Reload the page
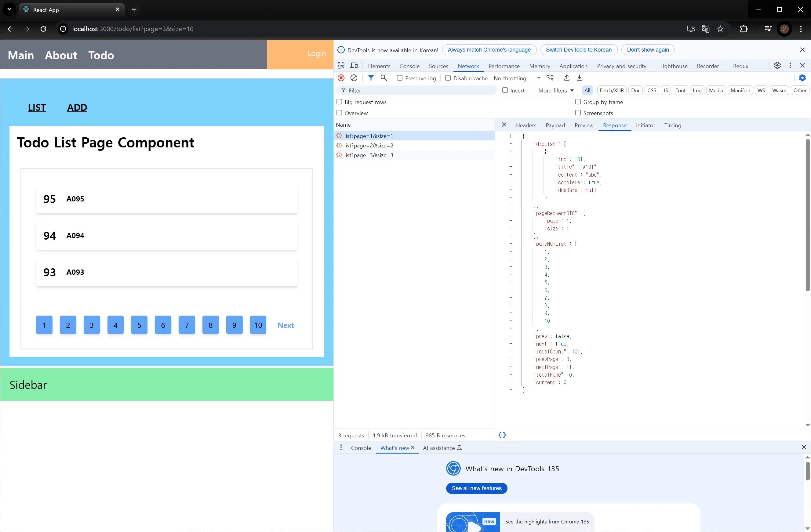This screenshot has width=811, height=532. pyautogui.click(x=43, y=29)
